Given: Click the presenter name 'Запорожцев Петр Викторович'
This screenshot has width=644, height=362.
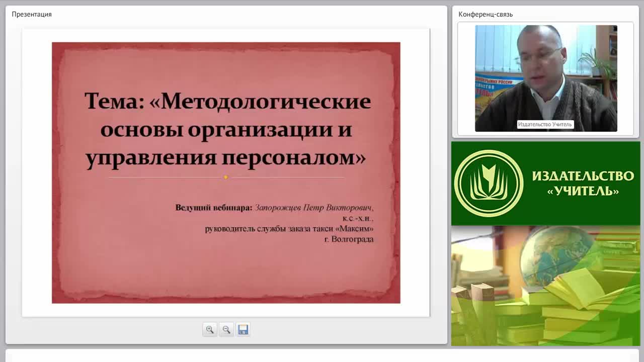Looking at the screenshot, I should (x=314, y=208).
